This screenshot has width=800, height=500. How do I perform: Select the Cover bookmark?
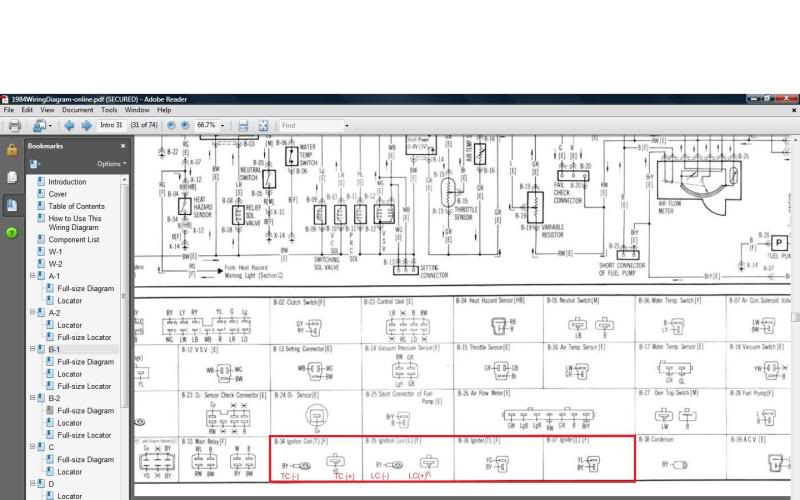click(58, 194)
